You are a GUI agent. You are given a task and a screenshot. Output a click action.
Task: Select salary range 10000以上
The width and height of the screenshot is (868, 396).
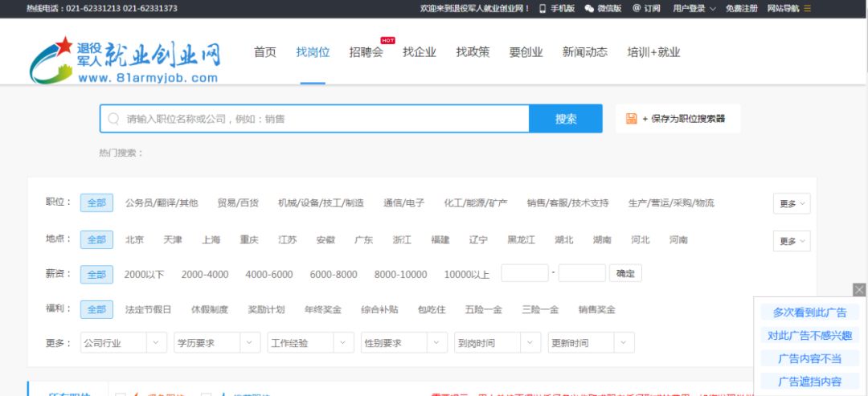tap(467, 275)
